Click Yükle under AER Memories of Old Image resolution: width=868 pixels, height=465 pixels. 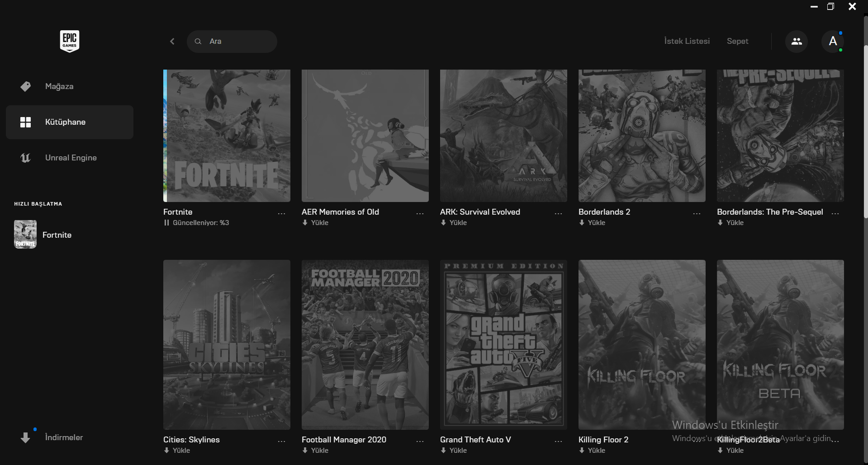[315, 223]
